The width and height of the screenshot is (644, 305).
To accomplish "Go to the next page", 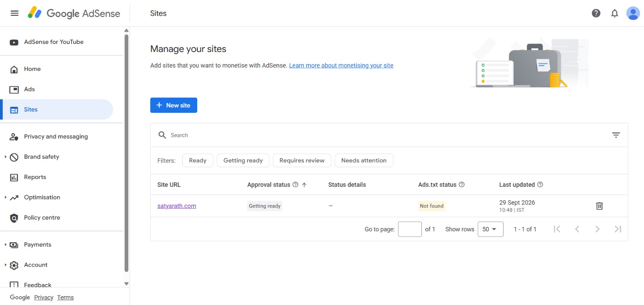I will tap(597, 229).
